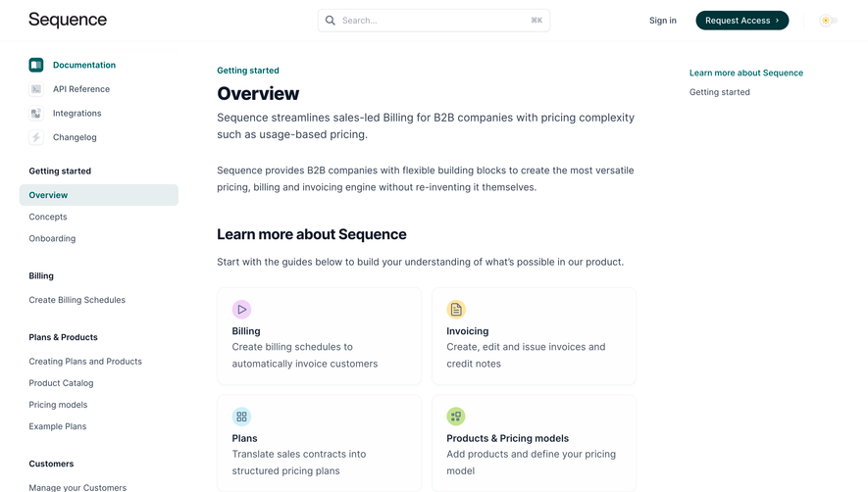868x492 pixels.
Task: Click the Invoicing card document icon
Action: [x=456, y=310]
